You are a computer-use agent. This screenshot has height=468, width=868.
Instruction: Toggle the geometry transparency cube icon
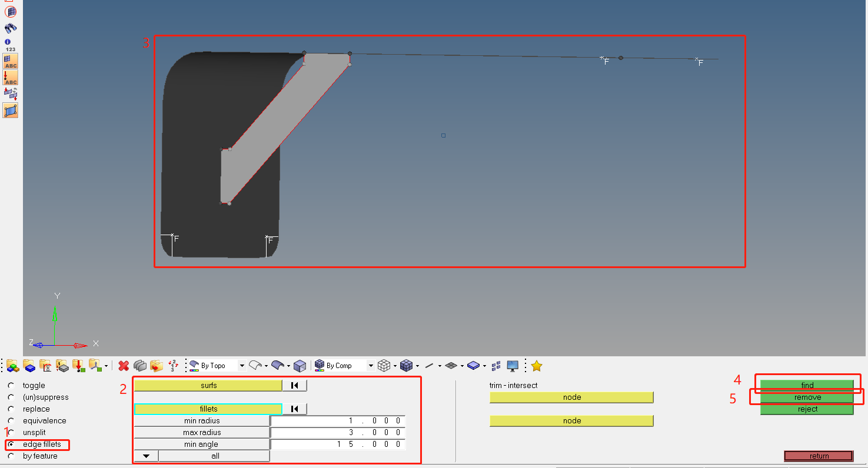pos(300,366)
